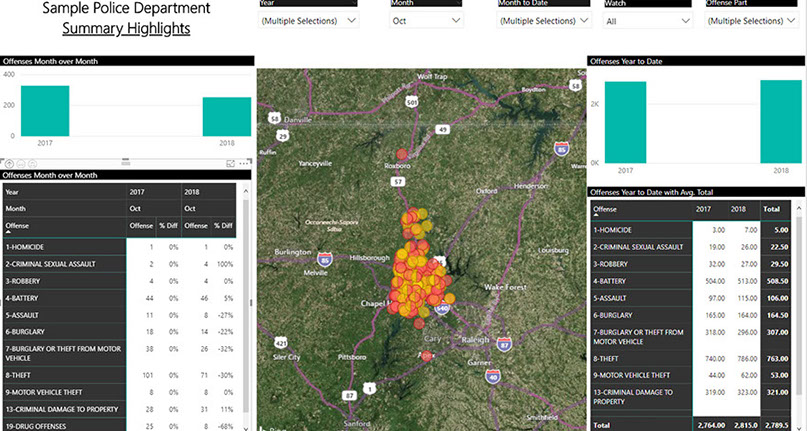
Task: Select the 8-THEFT row in left matrix
Action: coord(60,376)
